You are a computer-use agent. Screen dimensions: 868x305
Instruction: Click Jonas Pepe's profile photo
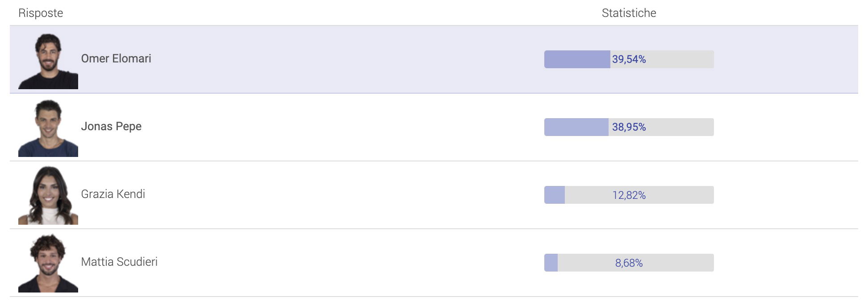[48, 128]
